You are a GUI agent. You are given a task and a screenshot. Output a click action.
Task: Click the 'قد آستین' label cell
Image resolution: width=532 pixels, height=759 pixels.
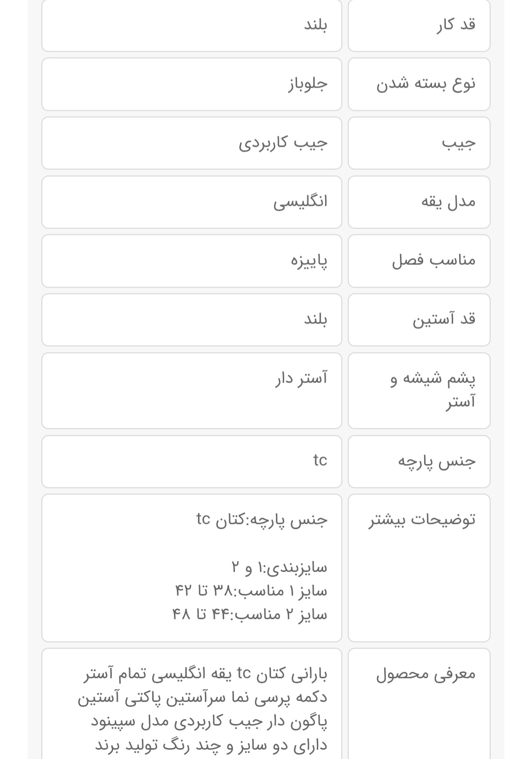(x=419, y=320)
